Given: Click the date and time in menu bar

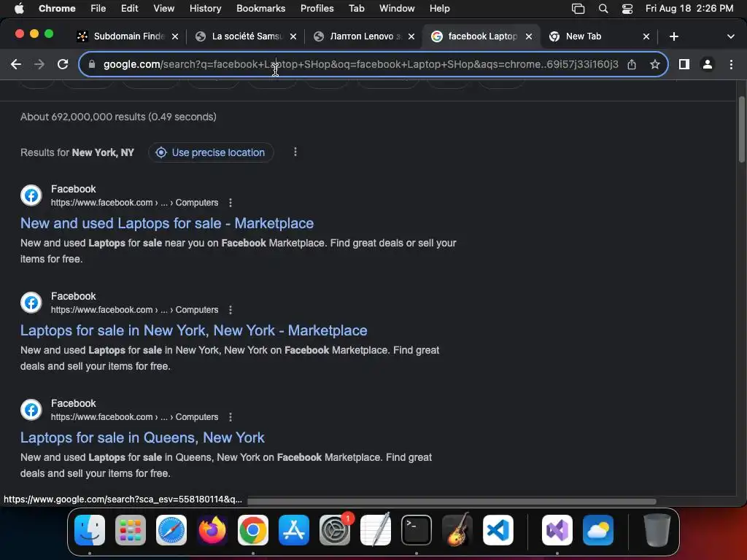Looking at the screenshot, I should coord(689,9).
